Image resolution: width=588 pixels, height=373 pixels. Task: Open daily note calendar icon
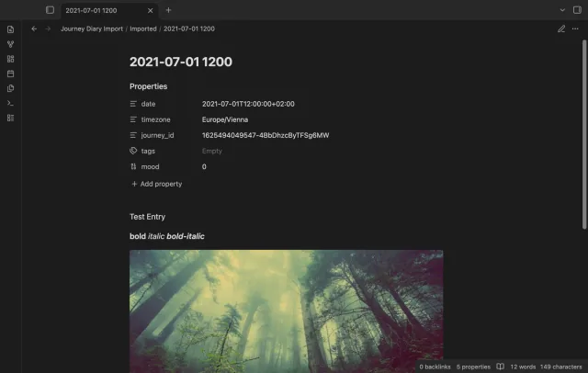coord(10,73)
